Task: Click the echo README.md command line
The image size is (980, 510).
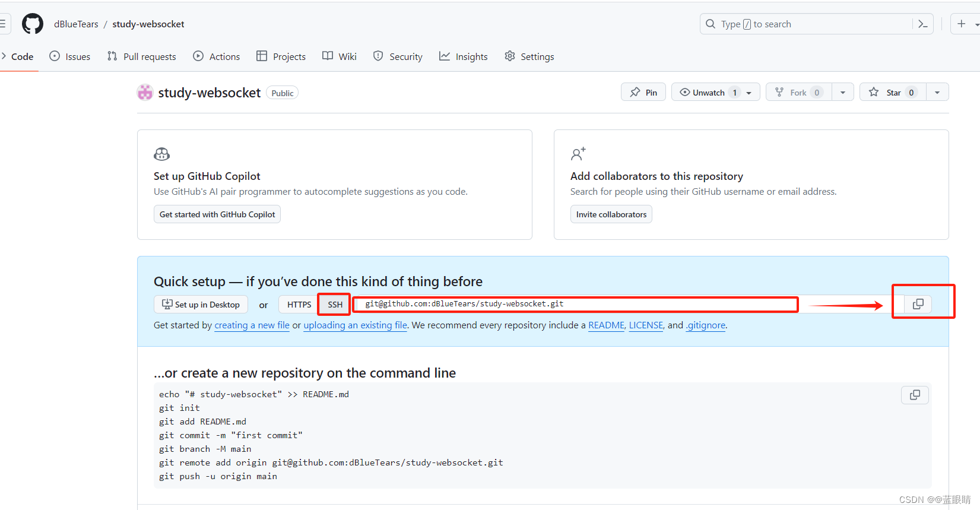Action: [254, 394]
